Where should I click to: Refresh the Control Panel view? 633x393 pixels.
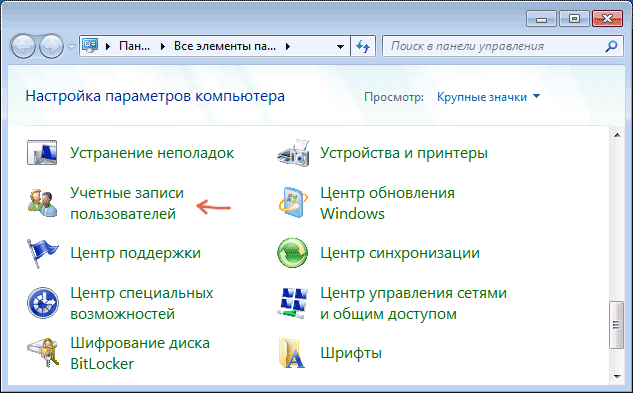(x=363, y=46)
